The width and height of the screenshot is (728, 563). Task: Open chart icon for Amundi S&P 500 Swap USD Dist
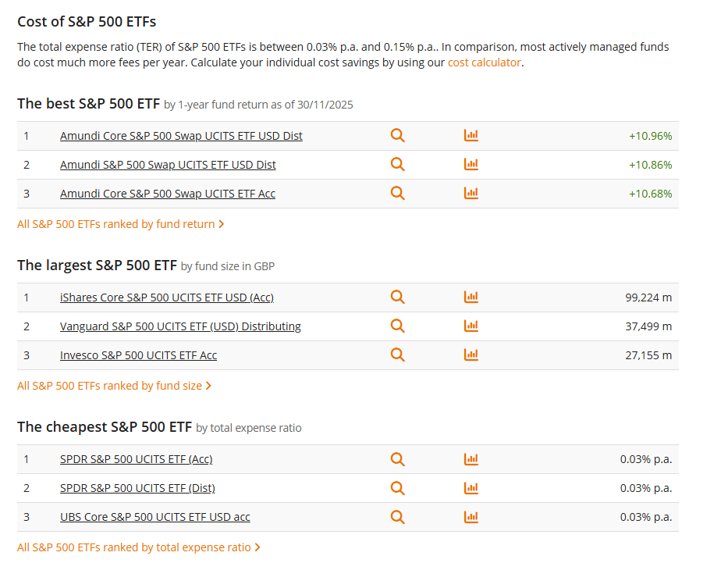[471, 165]
